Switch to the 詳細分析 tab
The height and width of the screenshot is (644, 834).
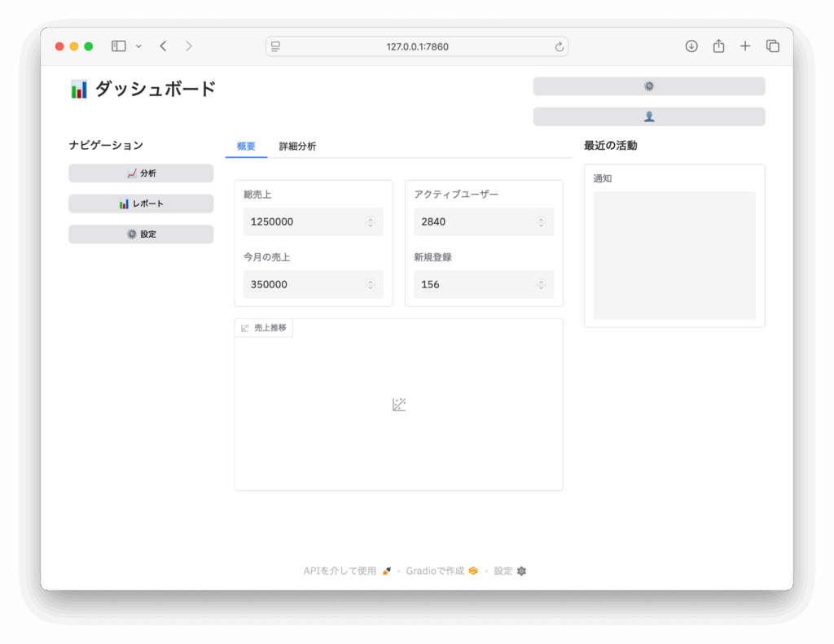(x=297, y=147)
